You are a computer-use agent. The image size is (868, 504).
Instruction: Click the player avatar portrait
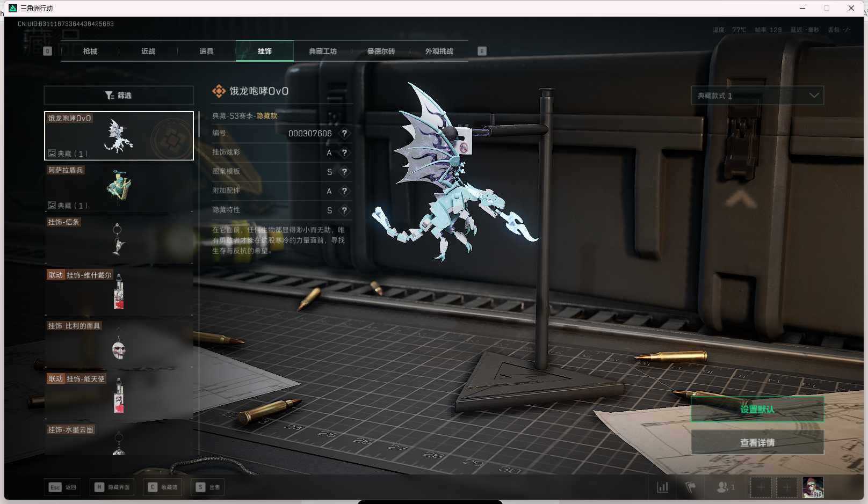coord(813,487)
